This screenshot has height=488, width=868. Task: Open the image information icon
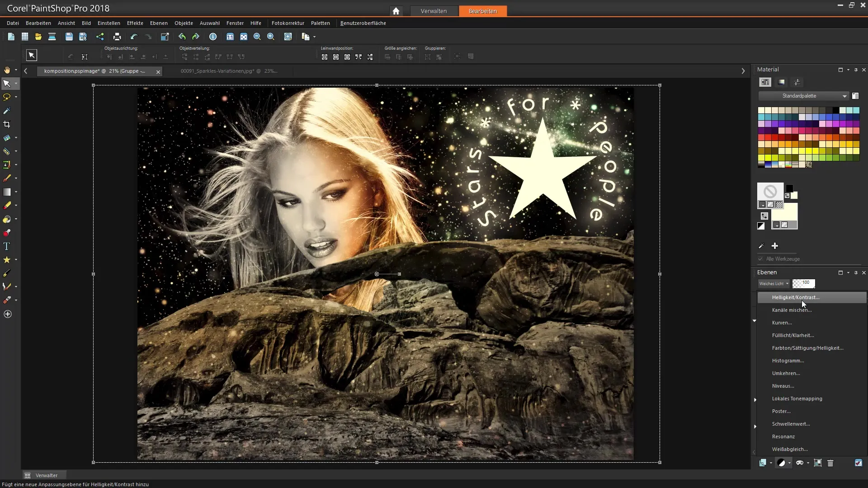[x=213, y=37]
